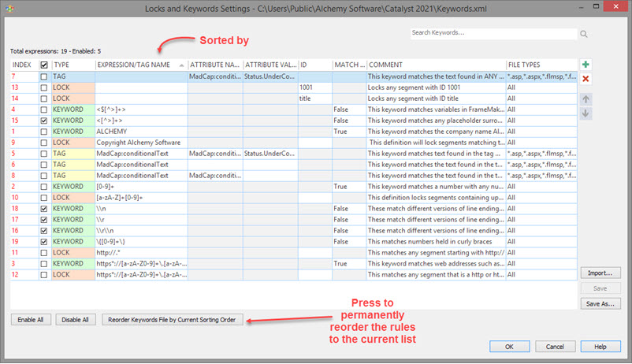The height and width of the screenshot is (364, 632).
Task: Click the magnifier search icon
Action: tap(584, 34)
